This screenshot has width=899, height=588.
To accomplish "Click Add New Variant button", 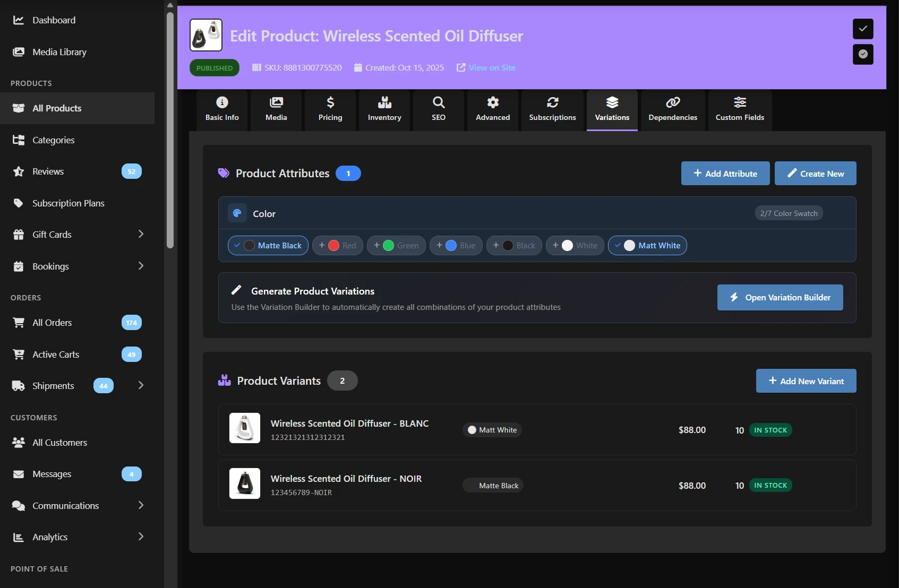I will point(806,381).
